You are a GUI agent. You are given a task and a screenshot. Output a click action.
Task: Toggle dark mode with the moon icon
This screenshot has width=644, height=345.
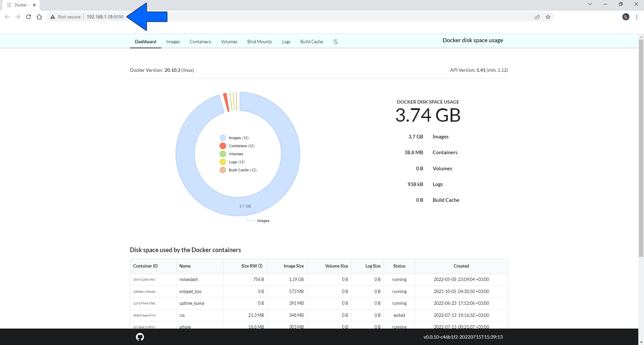tap(336, 42)
